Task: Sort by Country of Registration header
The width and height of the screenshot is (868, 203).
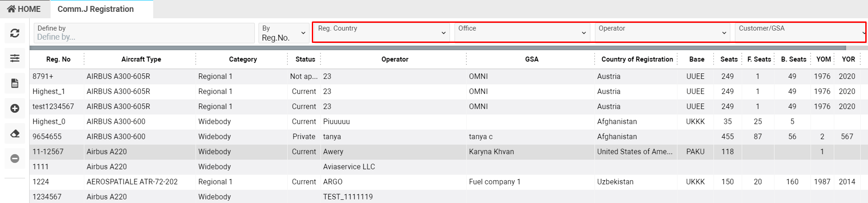Action: pyautogui.click(x=637, y=59)
